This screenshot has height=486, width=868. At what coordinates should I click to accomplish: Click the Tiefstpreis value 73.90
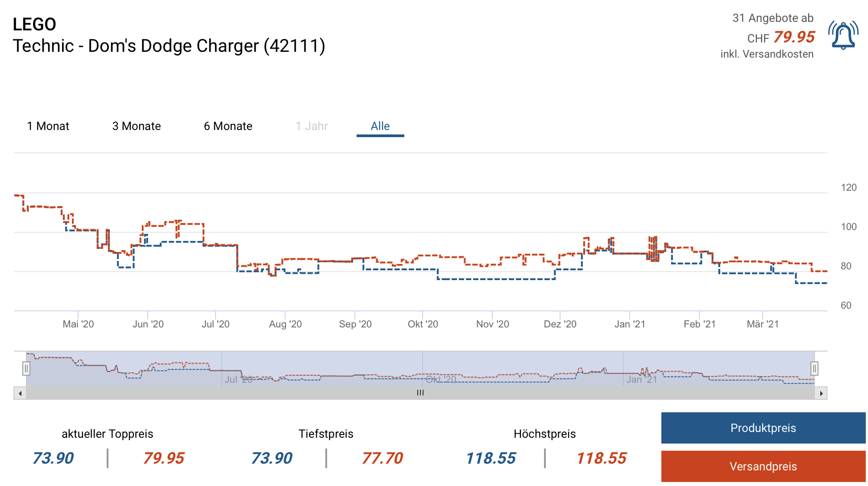click(x=271, y=458)
